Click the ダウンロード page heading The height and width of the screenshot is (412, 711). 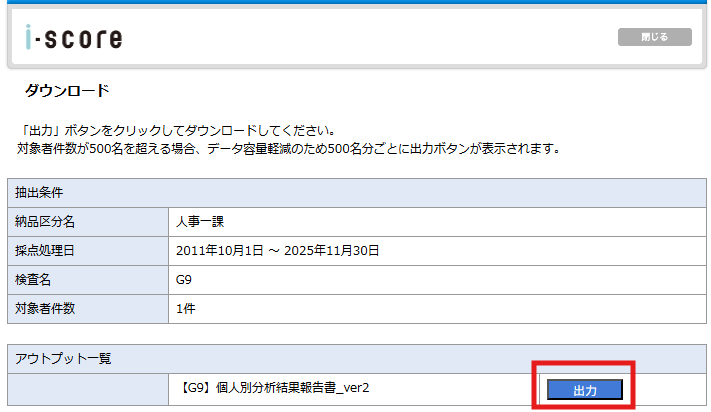pyautogui.click(x=67, y=91)
